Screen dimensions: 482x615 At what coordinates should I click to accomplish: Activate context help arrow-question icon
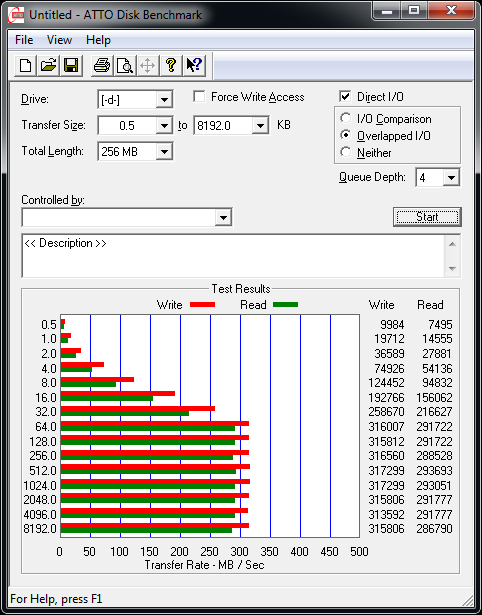(x=194, y=65)
